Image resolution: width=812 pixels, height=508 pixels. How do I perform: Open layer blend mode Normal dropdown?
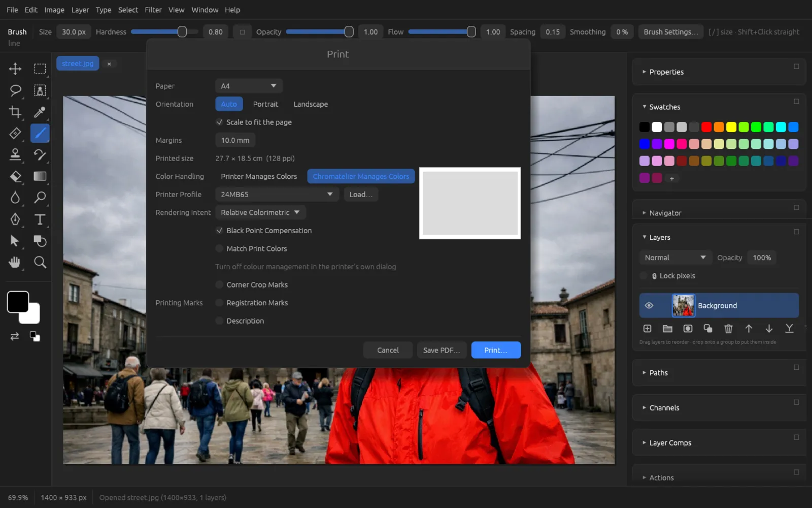(675, 258)
